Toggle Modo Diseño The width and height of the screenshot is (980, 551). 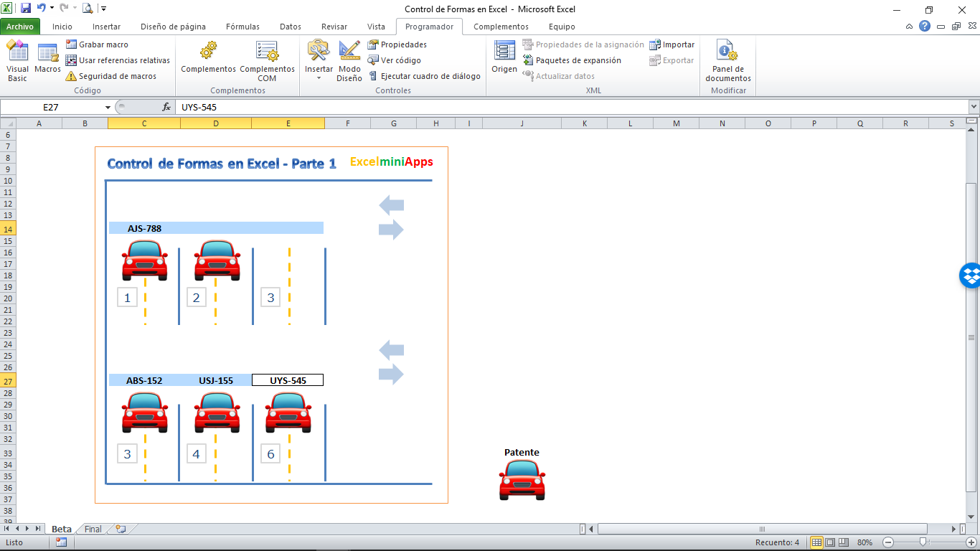coord(349,60)
